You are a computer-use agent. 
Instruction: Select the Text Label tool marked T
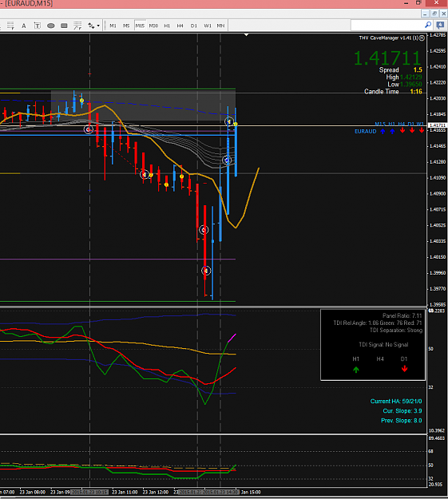38,26
